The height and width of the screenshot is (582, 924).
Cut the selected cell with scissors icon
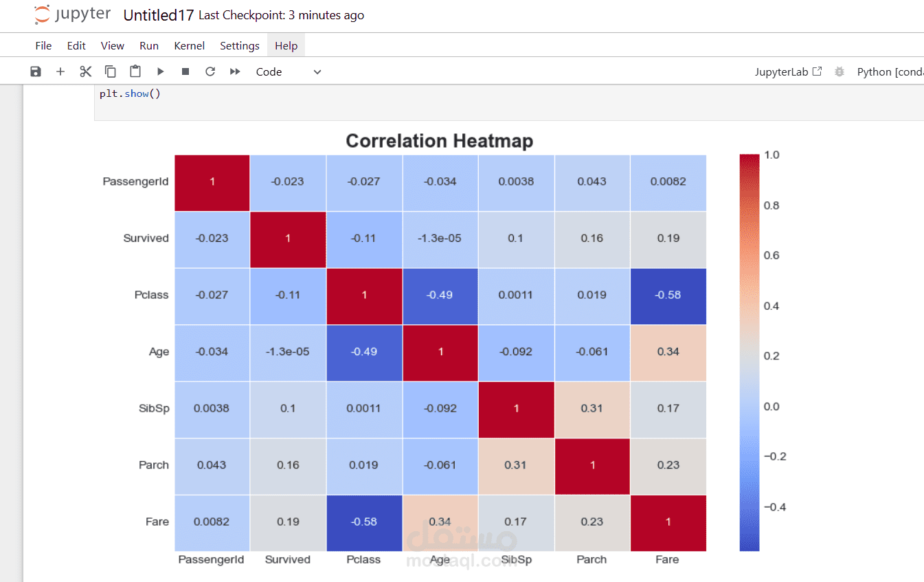click(85, 71)
